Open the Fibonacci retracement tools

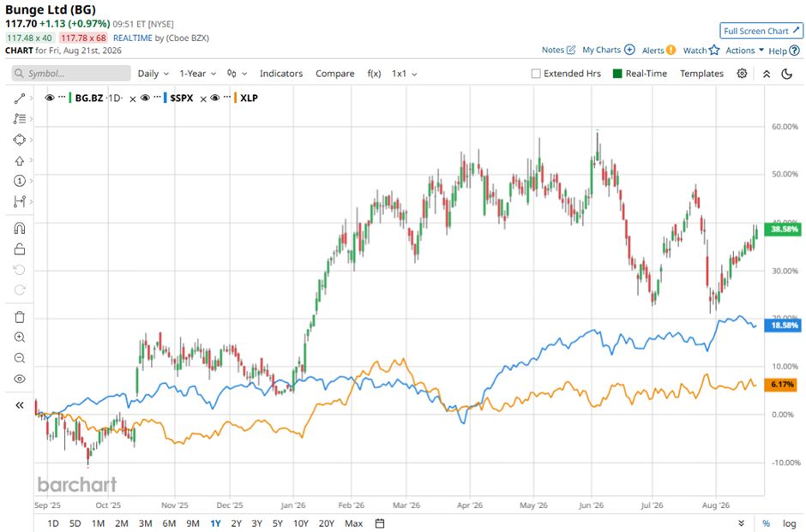click(20, 118)
